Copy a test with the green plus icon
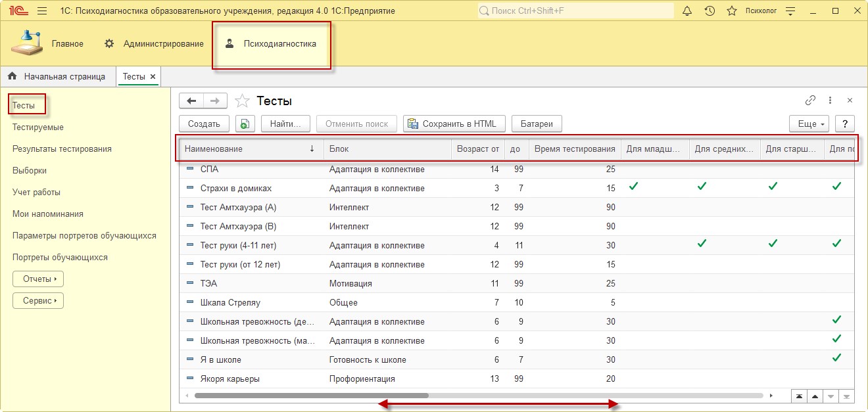 (x=245, y=124)
